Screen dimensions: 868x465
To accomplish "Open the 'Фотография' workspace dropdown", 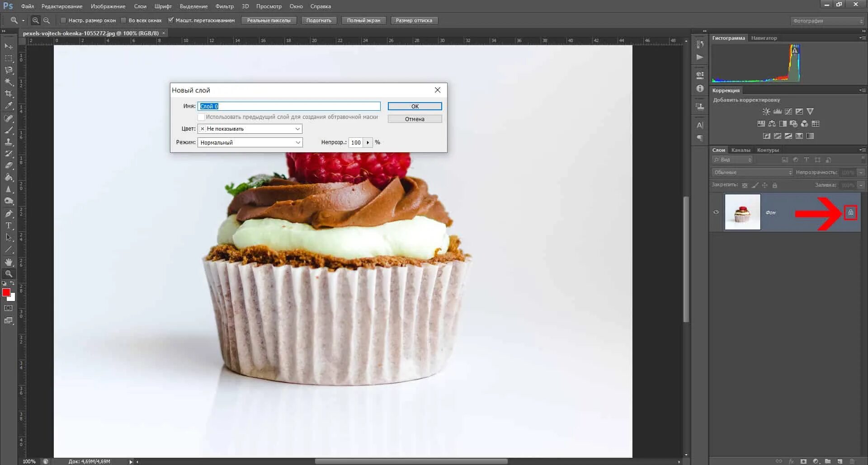I will pos(827,21).
